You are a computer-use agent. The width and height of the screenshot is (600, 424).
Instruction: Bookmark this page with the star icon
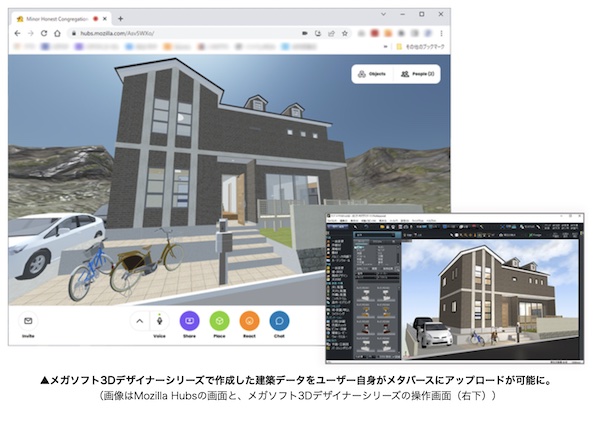click(344, 33)
